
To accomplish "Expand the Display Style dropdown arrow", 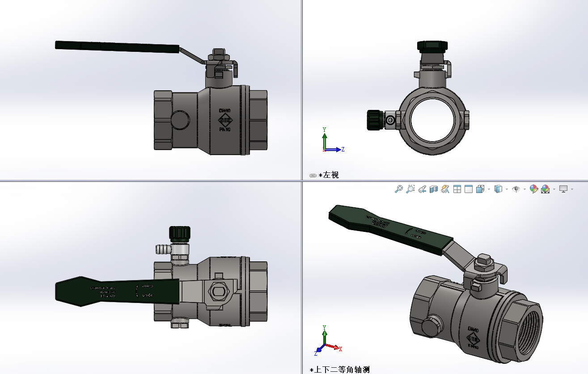I will click(507, 189).
